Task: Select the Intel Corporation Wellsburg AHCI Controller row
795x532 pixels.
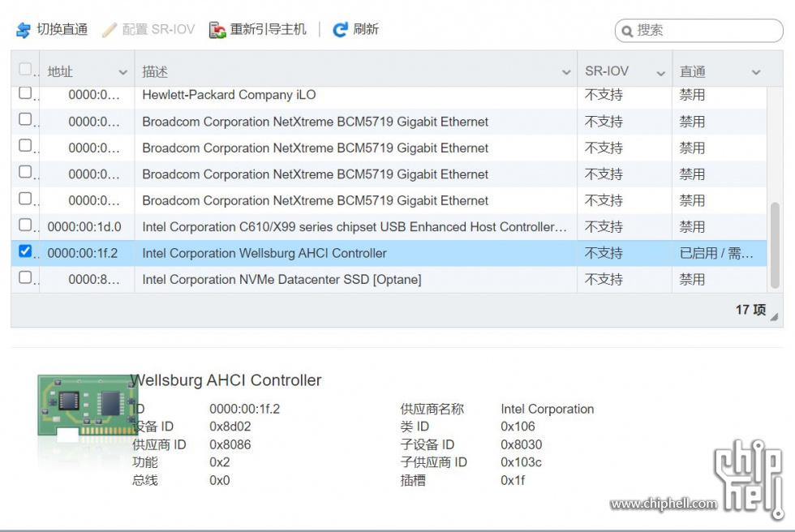Action: coord(389,253)
